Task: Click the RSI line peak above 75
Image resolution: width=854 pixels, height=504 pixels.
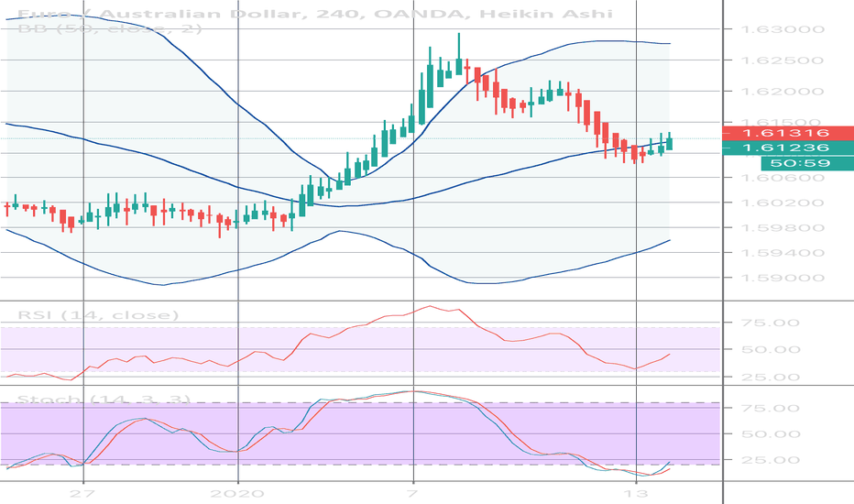Action: pos(429,307)
